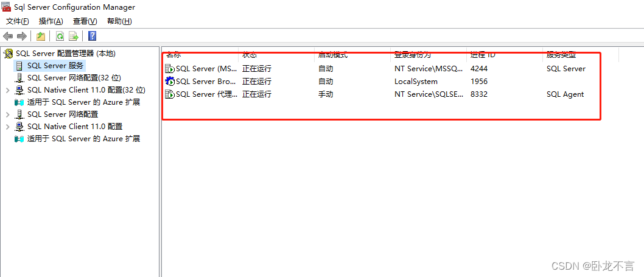Click the SQL Agent service type cell

(x=565, y=94)
